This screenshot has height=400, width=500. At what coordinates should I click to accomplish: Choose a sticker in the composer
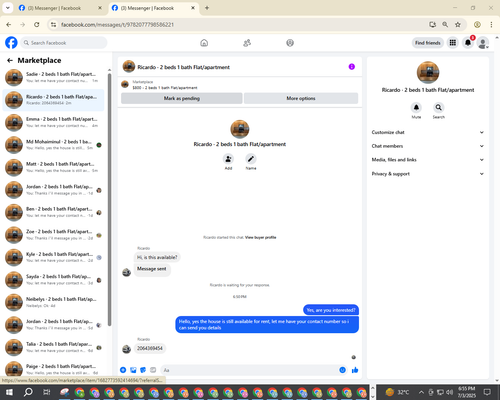pyautogui.click(x=143, y=370)
